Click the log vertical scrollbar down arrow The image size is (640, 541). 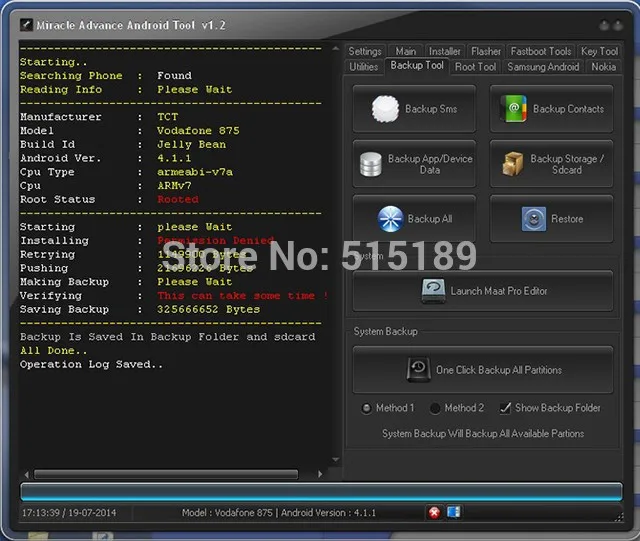(x=336, y=460)
